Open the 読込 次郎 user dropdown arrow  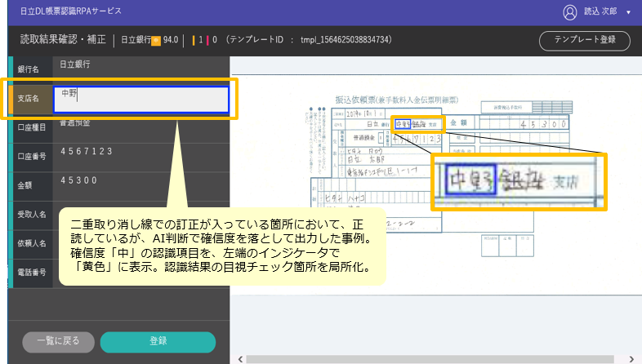(x=628, y=13)
